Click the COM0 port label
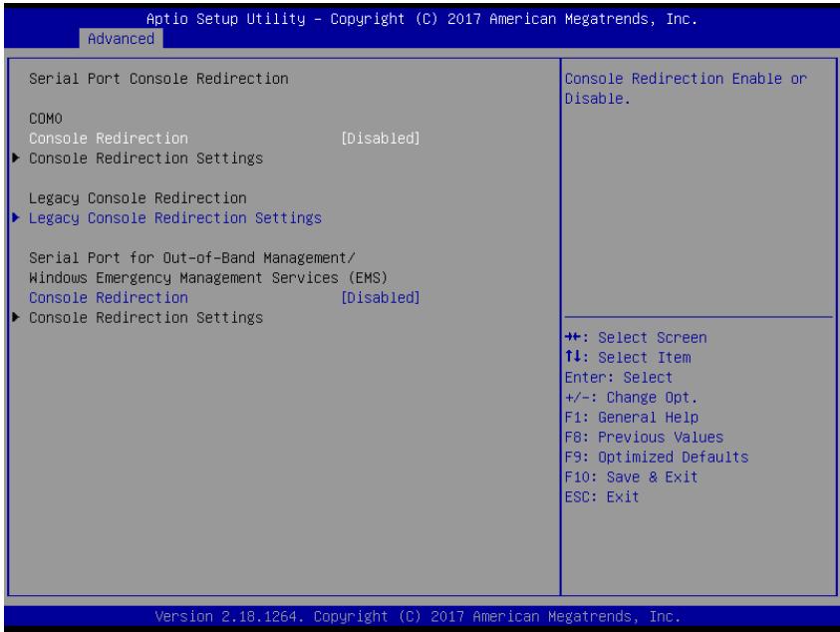 point(46,118)
